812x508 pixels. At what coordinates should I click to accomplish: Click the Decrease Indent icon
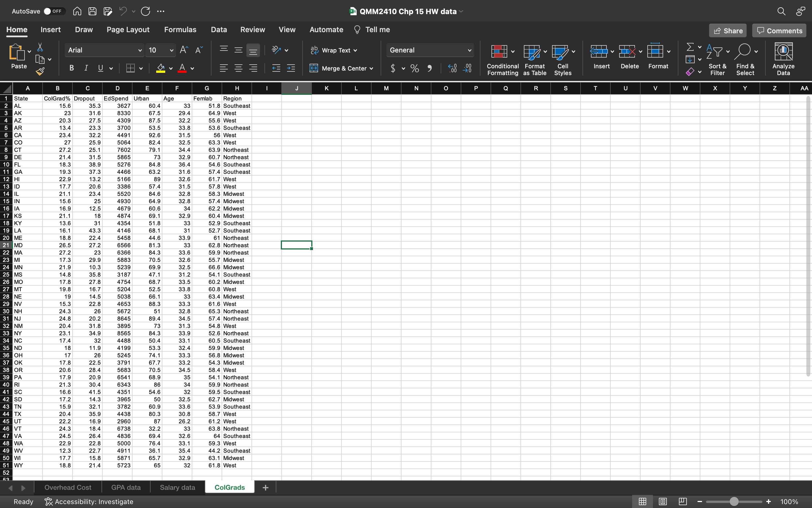(x=276, y=68)
